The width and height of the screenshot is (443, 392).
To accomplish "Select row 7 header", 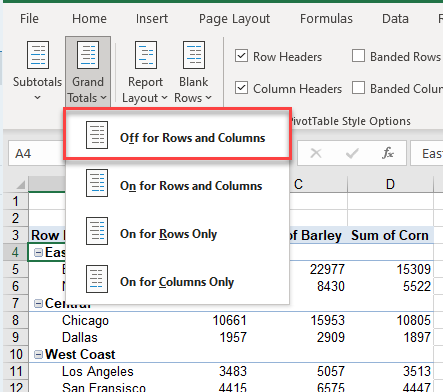I will pos(15,303).
